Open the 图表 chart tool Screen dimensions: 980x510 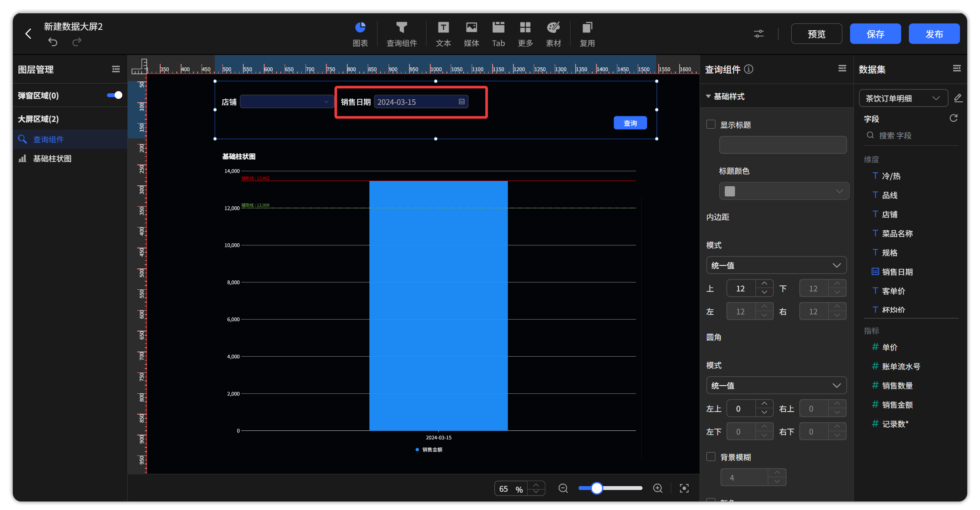[360, 34]
